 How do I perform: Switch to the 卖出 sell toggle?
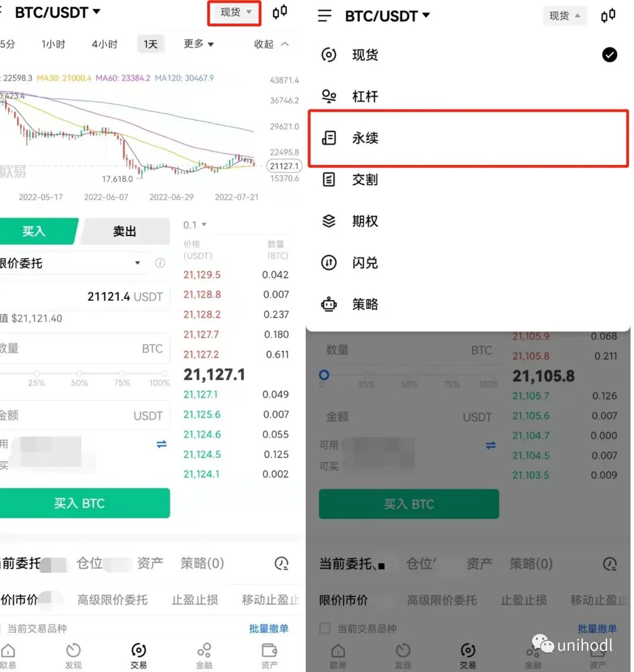(124, 231)
